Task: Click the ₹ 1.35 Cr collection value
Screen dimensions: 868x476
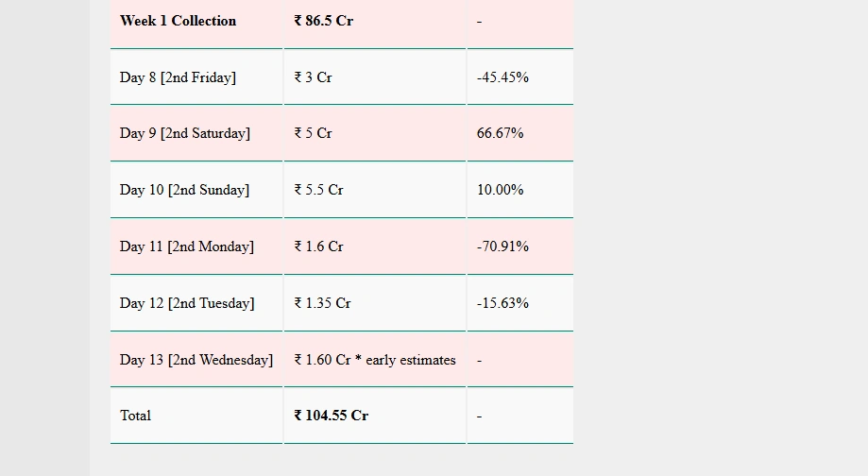Action: tap(322, 303)
